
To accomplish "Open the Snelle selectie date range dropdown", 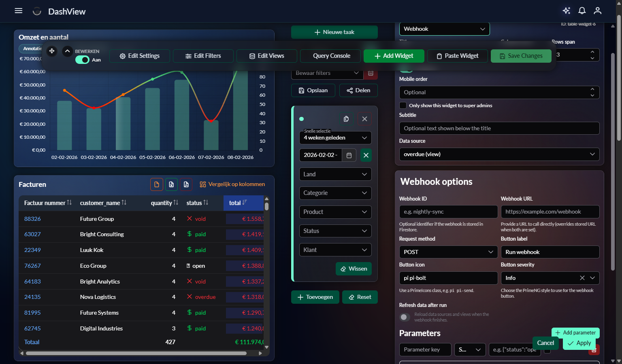I will point(335,138).
